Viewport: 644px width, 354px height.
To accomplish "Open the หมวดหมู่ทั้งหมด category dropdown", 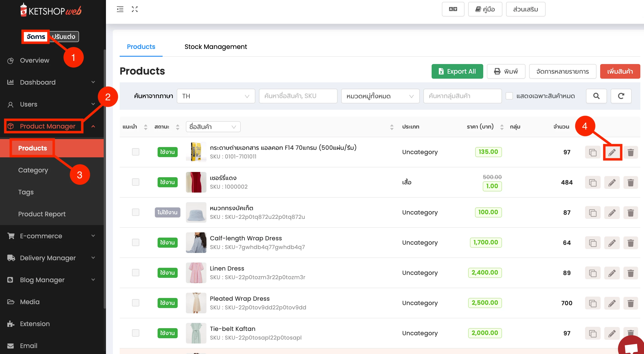I will (x=380, y=96).
